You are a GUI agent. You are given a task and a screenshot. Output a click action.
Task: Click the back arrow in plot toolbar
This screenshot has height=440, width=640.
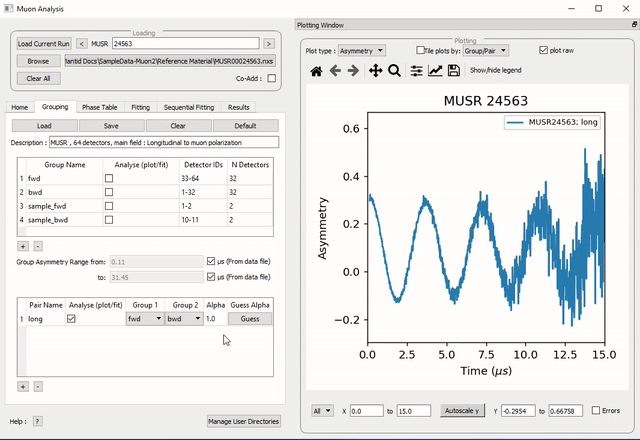[336, 71]
